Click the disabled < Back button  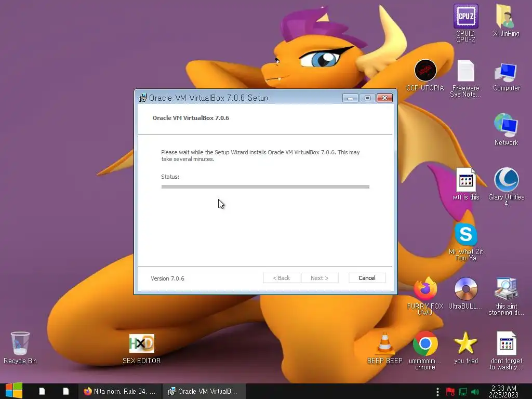click(281, 278)
